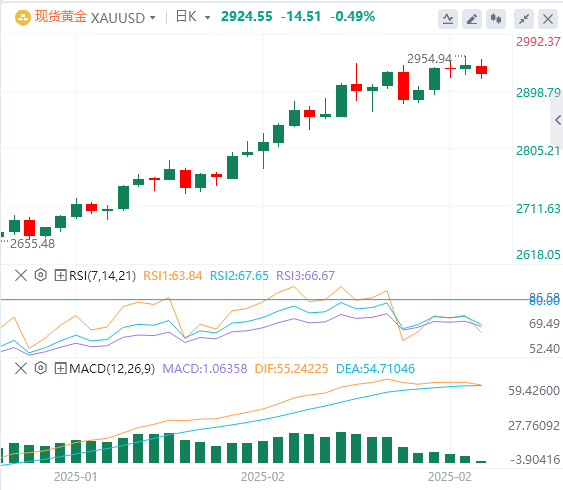Collapse the chart with shrink arrows icon
Viewport: 563px width, 490px height.
524,19
